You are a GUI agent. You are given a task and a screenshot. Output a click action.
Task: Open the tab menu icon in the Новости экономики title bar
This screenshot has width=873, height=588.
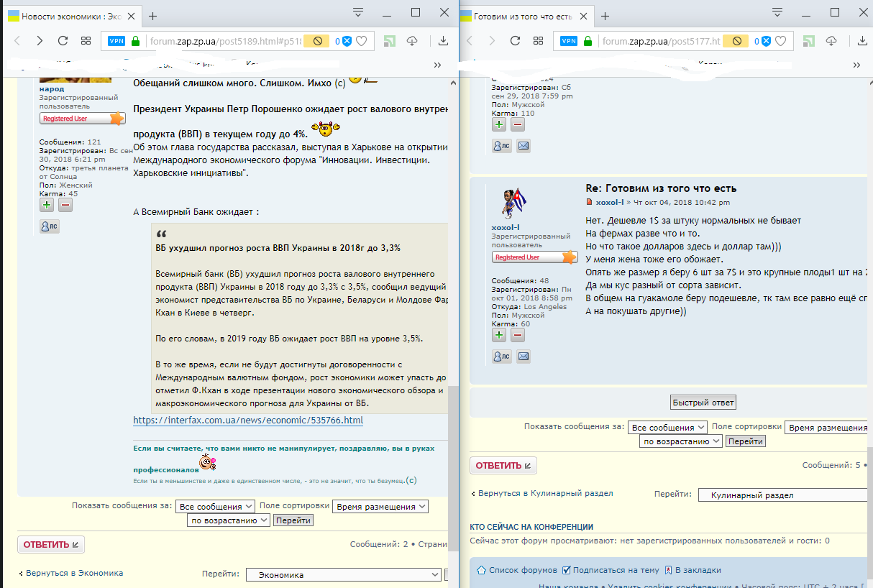click(359, 12)
